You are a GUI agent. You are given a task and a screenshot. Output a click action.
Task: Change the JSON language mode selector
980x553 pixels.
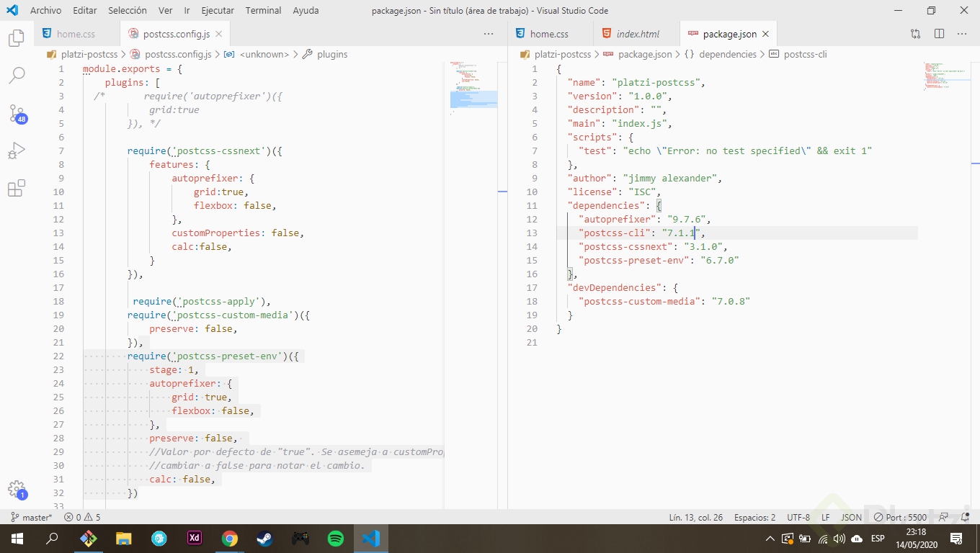tap(851, 517)
